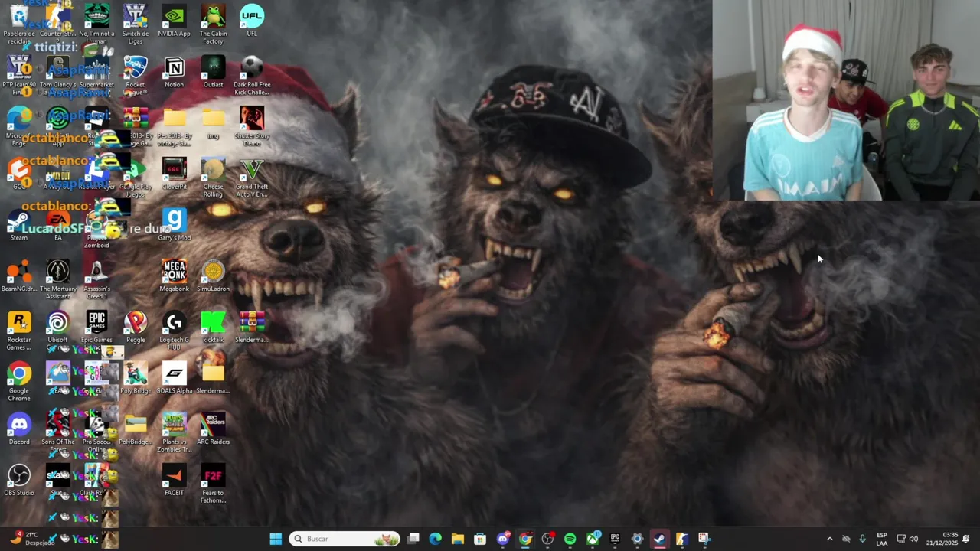Open the CloverPit game shortcut
This screenshot has height=551, width=980.
174,174
